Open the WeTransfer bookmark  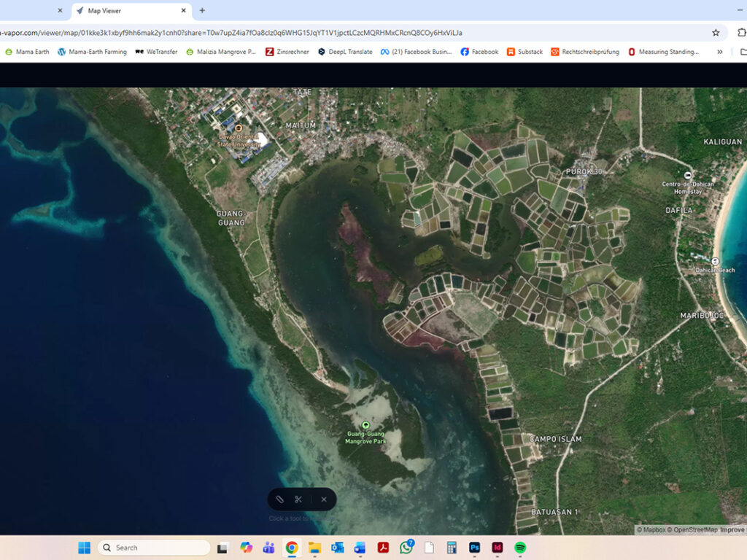156,52
